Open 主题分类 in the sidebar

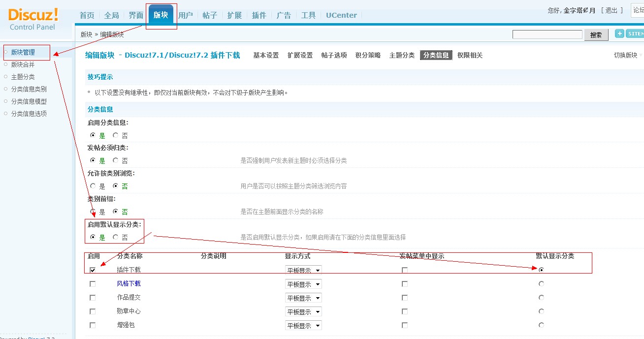[23, 77]
